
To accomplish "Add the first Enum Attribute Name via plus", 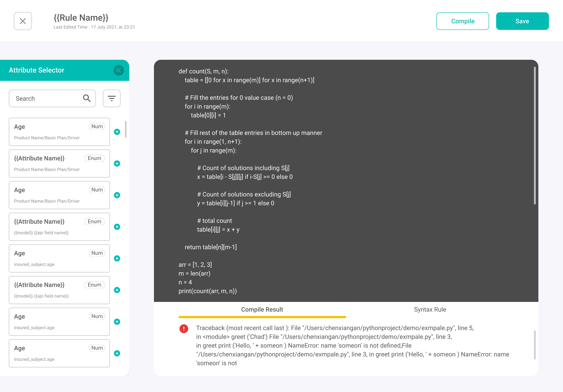I will tap(117, 163).
